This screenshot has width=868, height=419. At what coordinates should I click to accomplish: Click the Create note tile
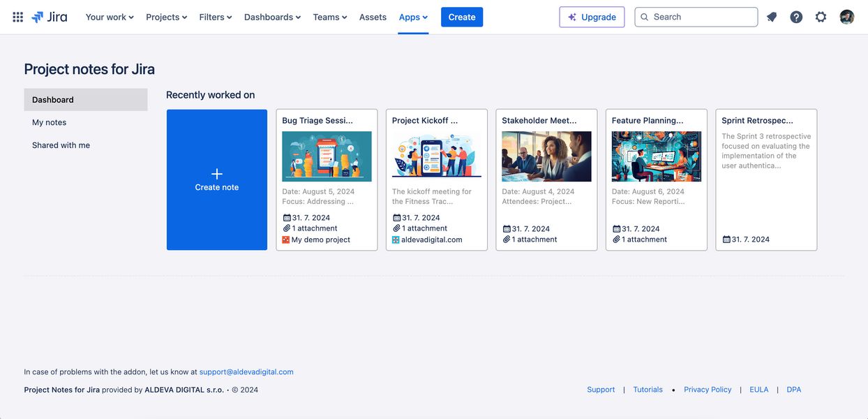point(217,179)
